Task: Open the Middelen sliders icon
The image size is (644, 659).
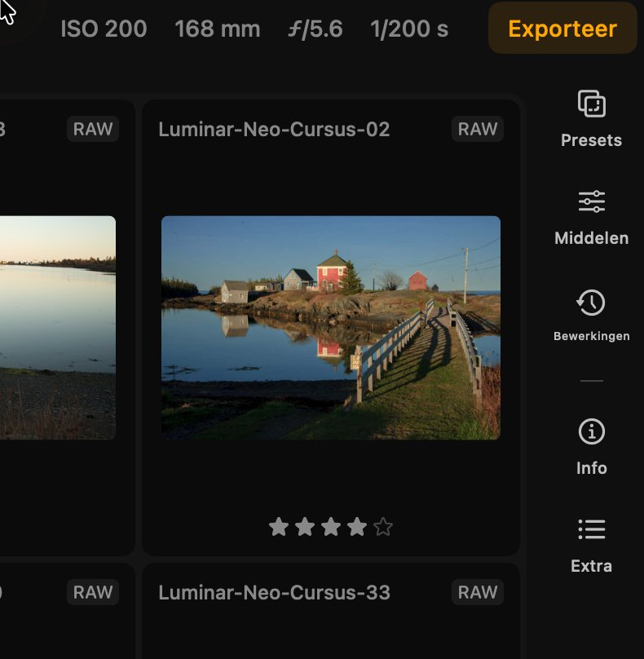Action: tap(592, 201)
